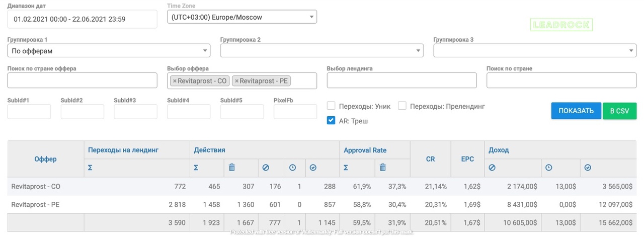Click the Переходы на лендинг column header

click(x=123, y=150)
